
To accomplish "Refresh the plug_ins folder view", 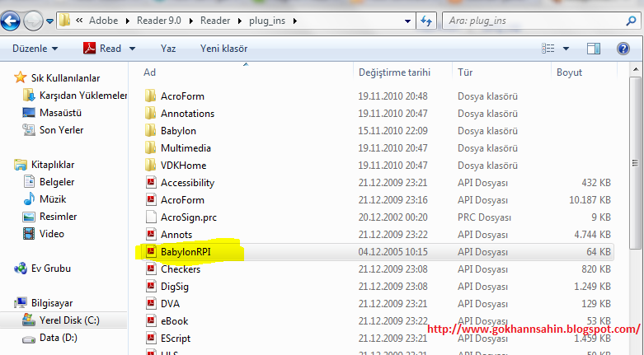I will 426,21.
